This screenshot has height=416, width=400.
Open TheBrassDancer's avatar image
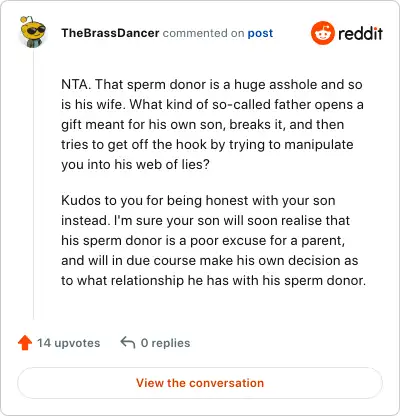click(x=33, y=32)
